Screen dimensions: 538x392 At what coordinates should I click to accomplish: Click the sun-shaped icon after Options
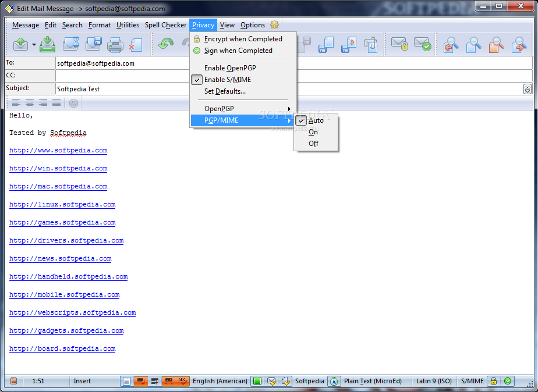pos(274,24)
